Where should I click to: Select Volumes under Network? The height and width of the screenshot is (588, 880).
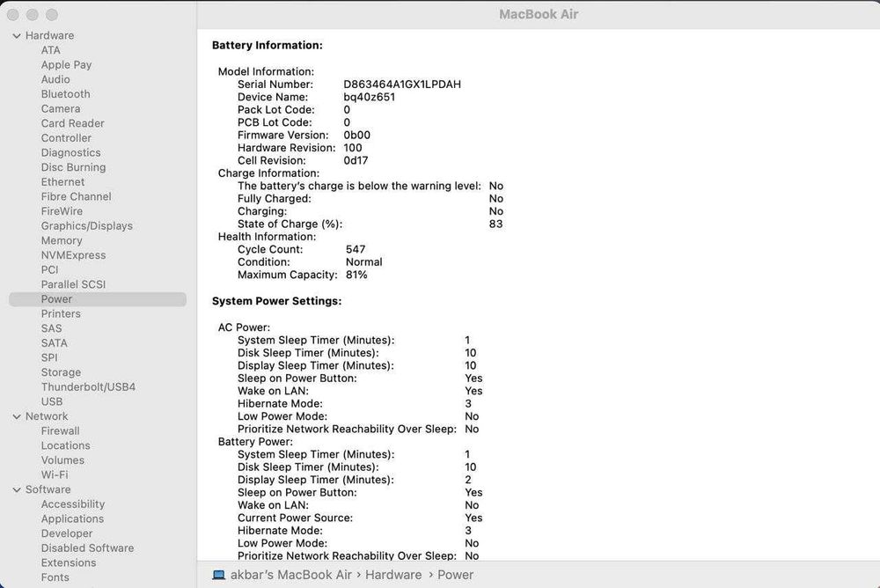pyautogui.click(x=62, y=460)
